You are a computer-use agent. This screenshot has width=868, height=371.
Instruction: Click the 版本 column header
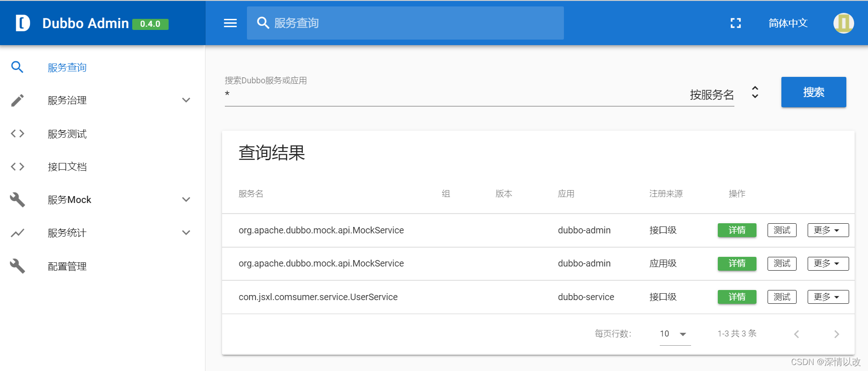504,194
